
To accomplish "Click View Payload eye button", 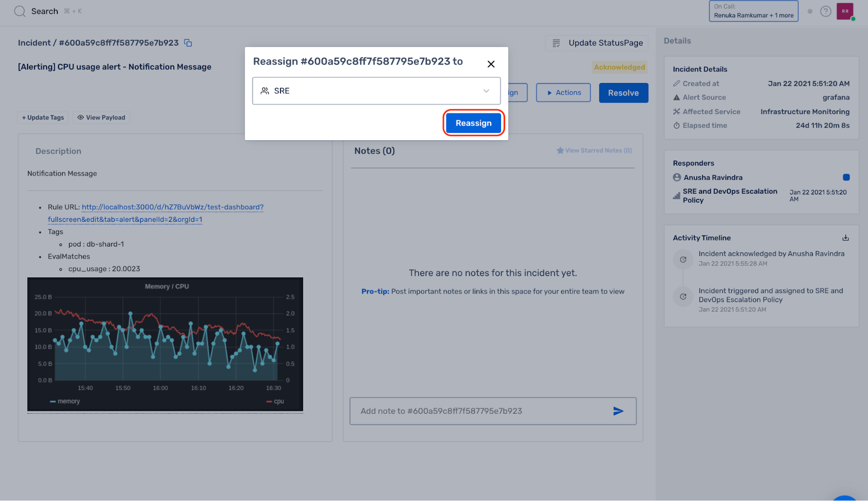I will [x=102, y=118].
